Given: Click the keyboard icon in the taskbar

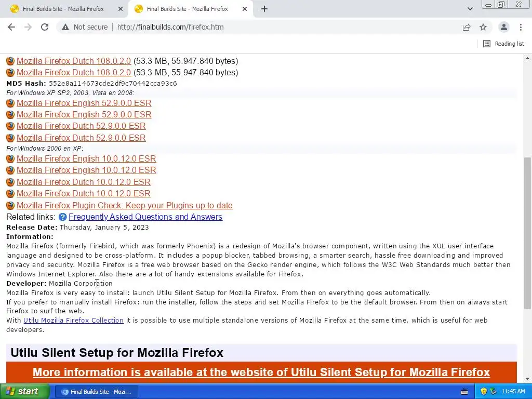Looking at the screenshot, I should point(464,392).
